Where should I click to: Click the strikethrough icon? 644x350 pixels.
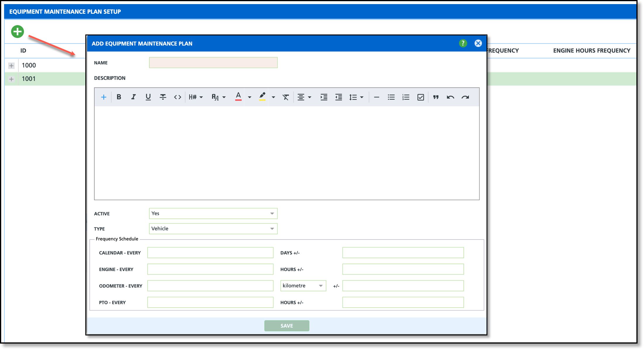click(163, 97)
